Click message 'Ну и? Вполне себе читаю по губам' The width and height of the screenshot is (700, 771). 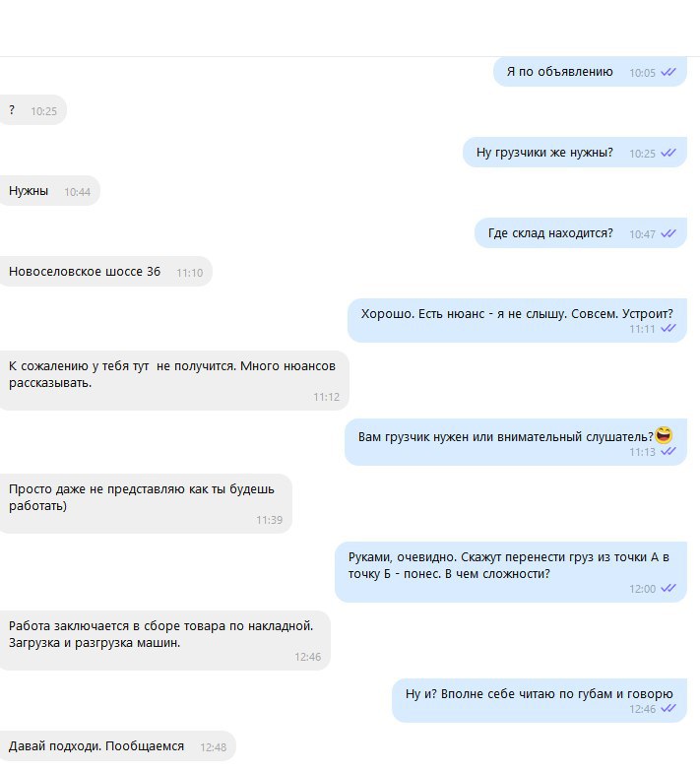(540, 700)
